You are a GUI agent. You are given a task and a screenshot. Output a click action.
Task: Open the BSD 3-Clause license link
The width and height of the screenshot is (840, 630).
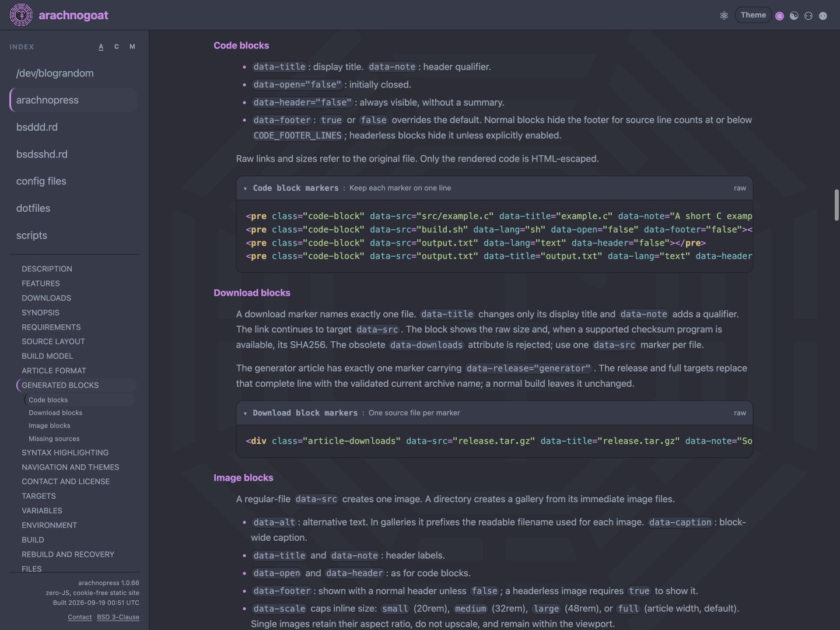118,617
